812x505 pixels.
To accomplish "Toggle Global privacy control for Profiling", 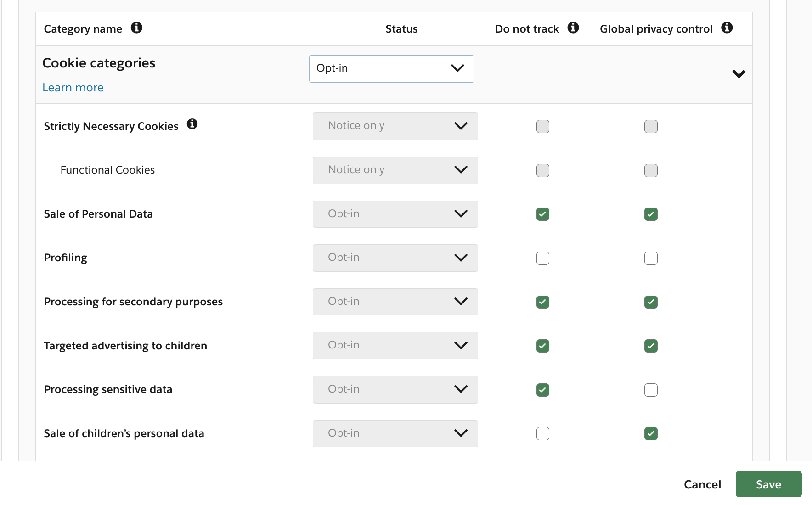I will (651, 258).
